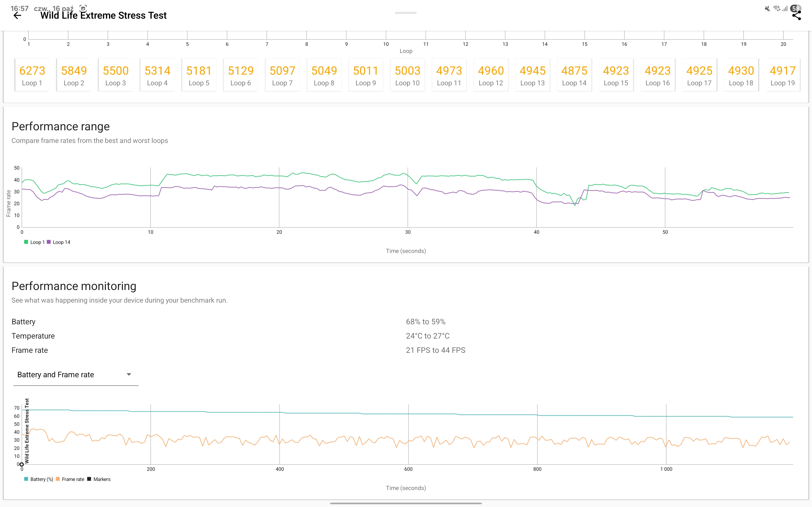Toggle Loop 14 legend in the Performance range chart
Screen dimensions: 812x507
tap(59, 242)
